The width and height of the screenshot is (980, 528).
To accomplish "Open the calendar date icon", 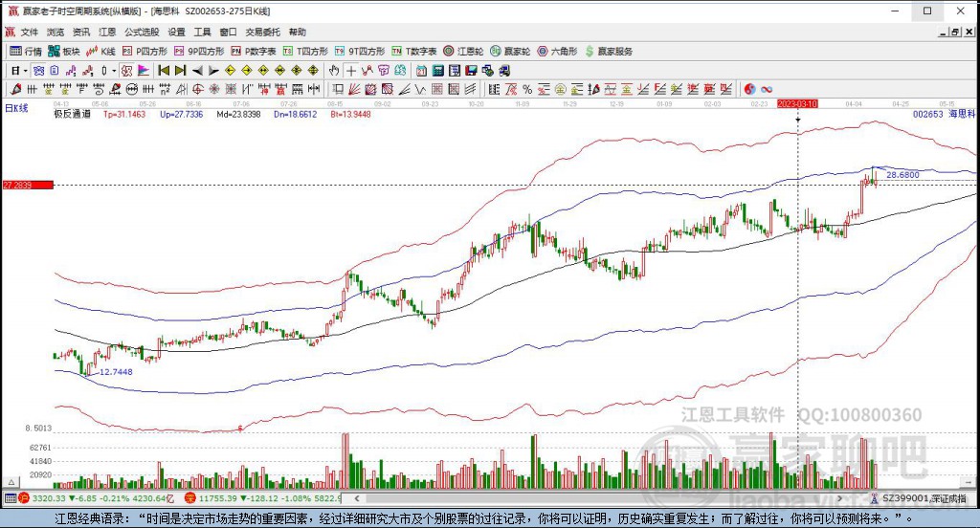I will click(422, 71).
